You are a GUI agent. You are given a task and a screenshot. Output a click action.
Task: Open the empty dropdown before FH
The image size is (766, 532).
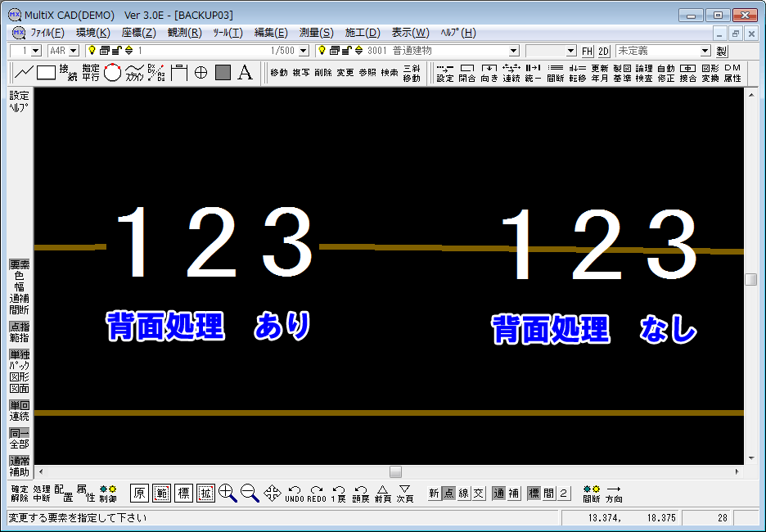(571, 51)
